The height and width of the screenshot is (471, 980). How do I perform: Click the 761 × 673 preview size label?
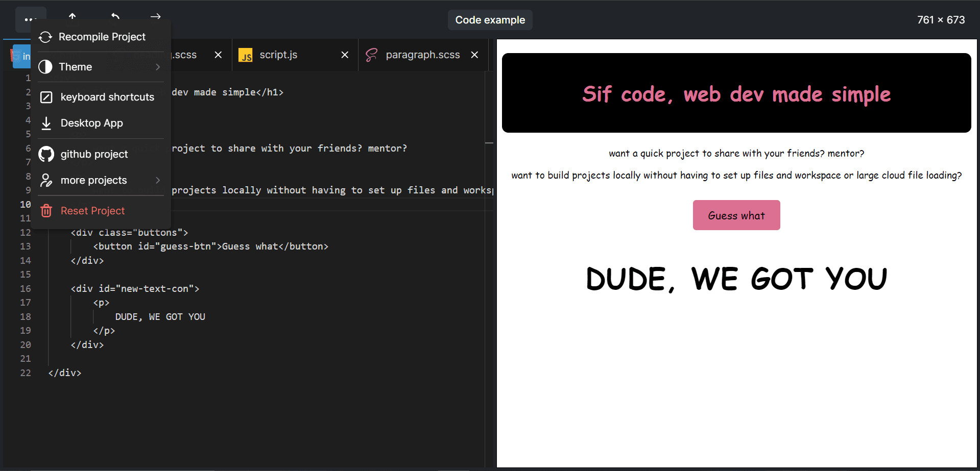click(x=941, y=20)
